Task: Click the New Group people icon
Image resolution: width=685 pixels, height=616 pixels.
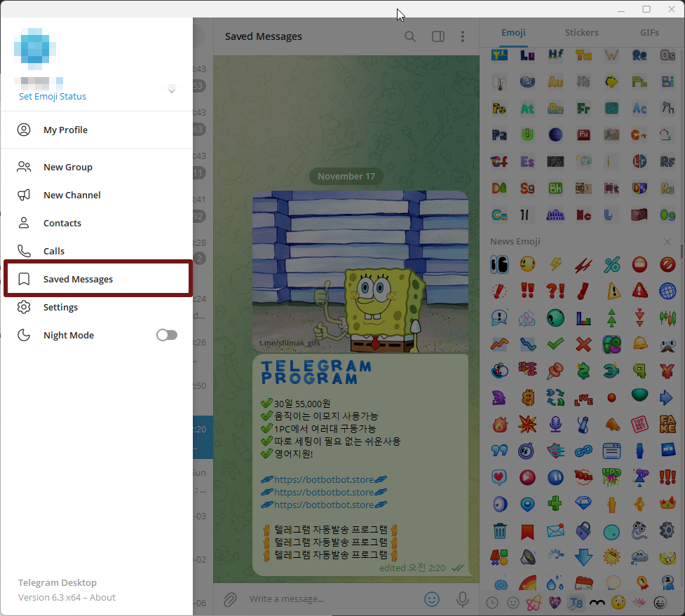Action: click(25, 167)
